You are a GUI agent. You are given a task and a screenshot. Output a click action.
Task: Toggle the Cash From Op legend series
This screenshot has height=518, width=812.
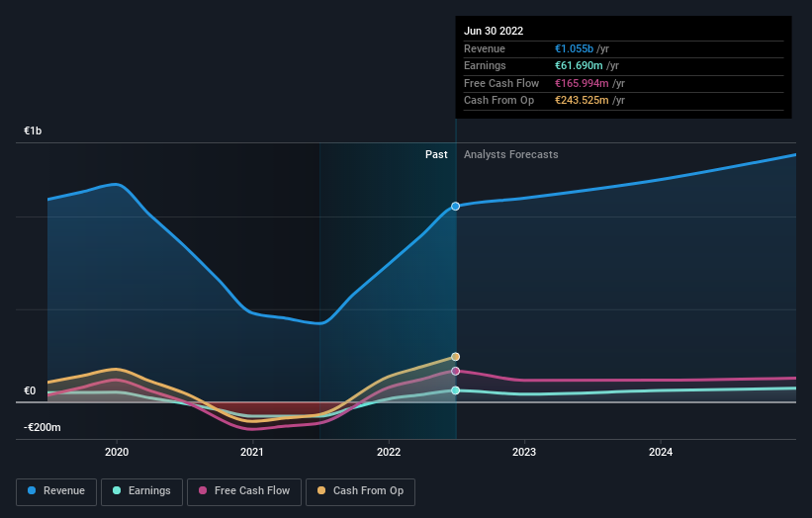360,491
